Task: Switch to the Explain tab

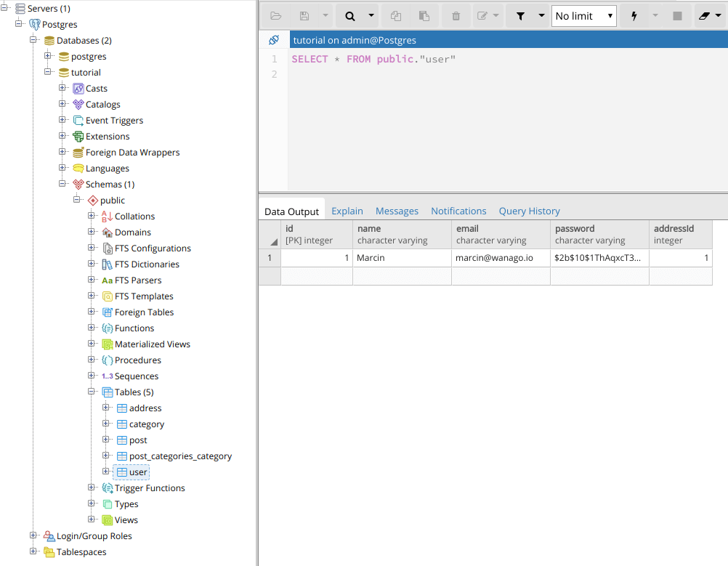Action: click(x=347, y=211)
